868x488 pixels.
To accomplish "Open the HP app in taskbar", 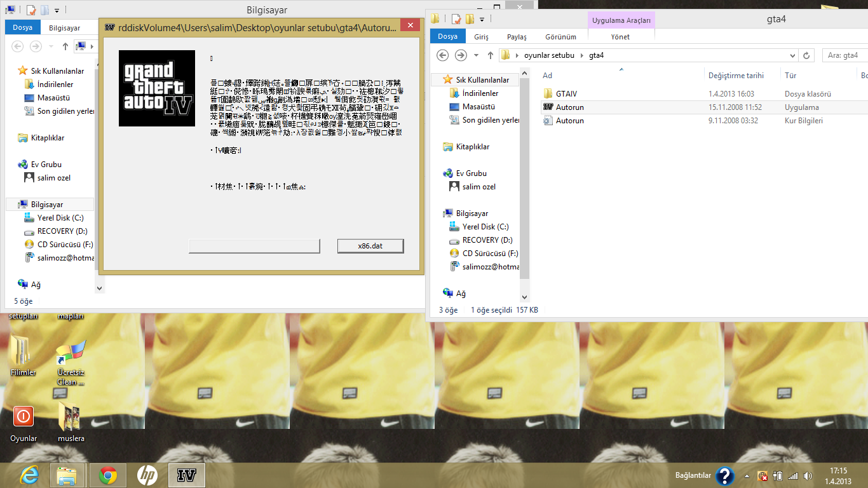I will (x=147, y=475).
